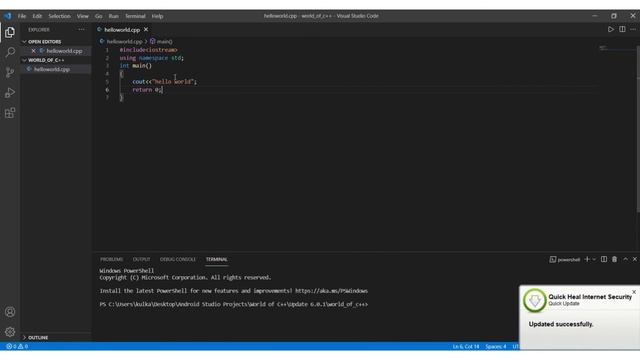Open the terminal launch profile dropdown arrow
This screenshot has height=360, width=640.
pyautogui.click(x=594, y=260)
